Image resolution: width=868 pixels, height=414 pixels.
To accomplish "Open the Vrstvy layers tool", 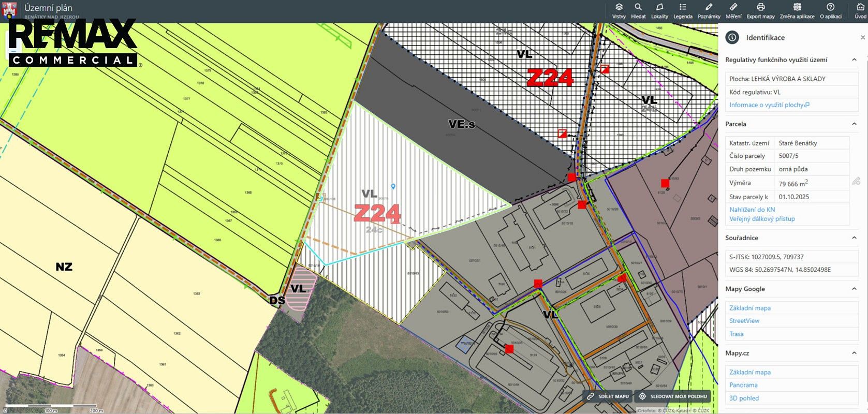I will point(619,11).
